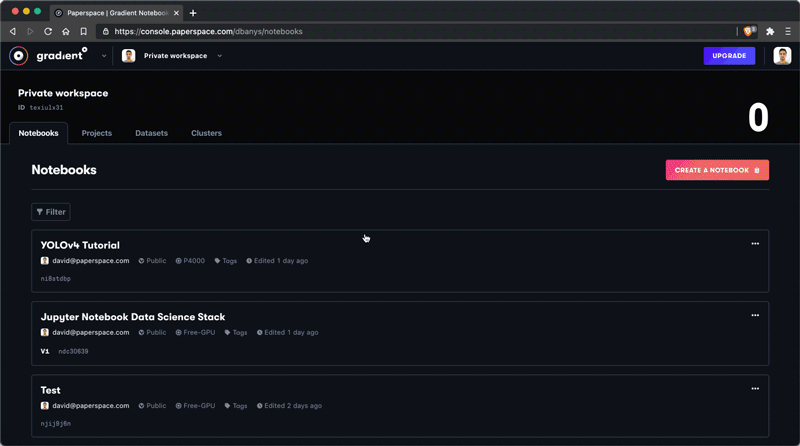Bookmark this page with bookmark icon

(84, 32)
